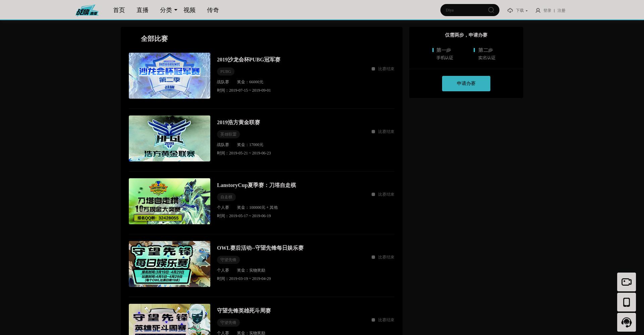Click the search magnifier icon
Image resolution: width=644 pixels, height=335 pixels.
point(491,10)
